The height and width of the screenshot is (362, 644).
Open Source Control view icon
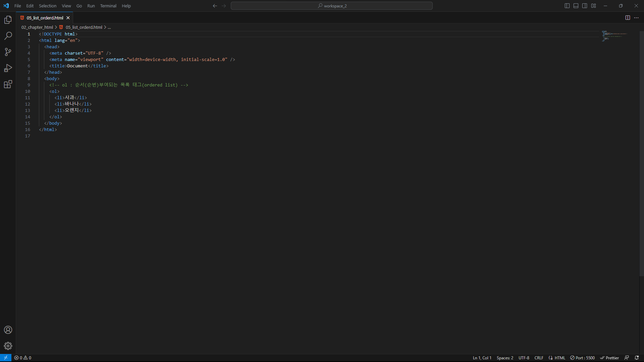coord(8,52)
